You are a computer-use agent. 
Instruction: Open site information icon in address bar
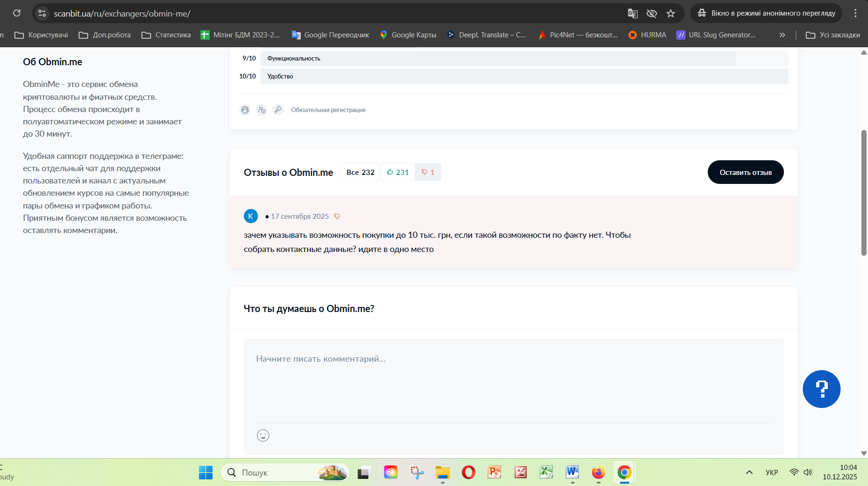[x=42, y=13]
